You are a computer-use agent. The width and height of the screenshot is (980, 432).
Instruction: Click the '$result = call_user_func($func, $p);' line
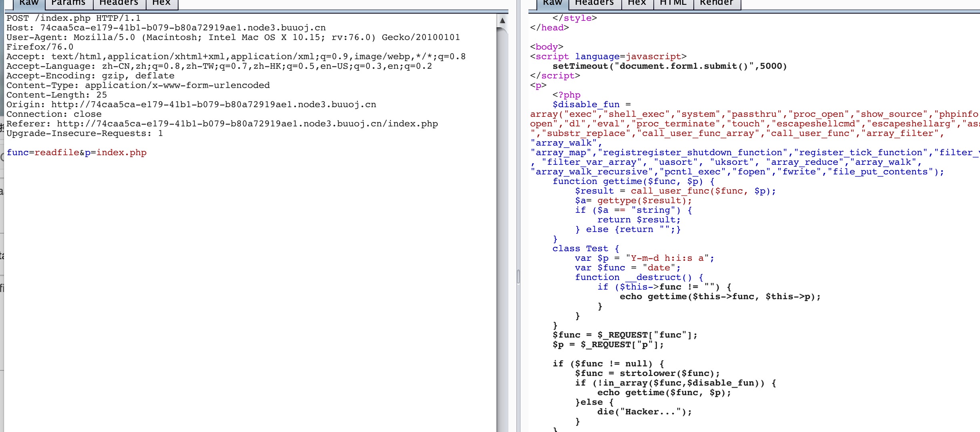676,191
